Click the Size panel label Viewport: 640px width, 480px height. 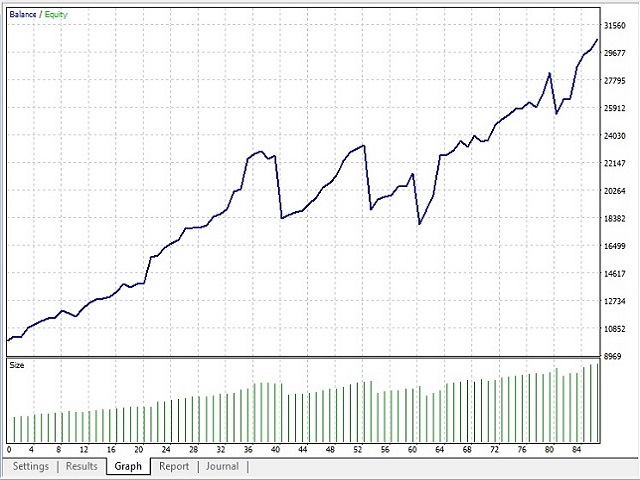tap(17, 365)
